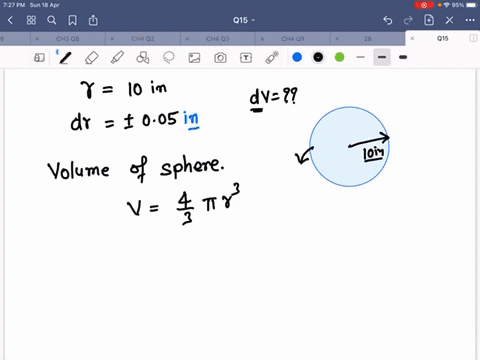This screenshot has height=360, width=480.
Task: Open the share and export menu
Action: coord(93,20)
